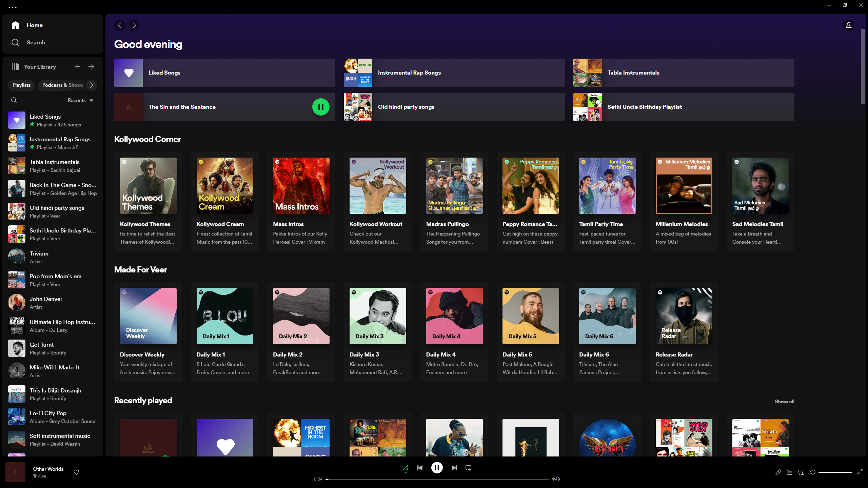Expand Your Library with arrow icon
868x488 pixels.
pyautogui.click(x=91, y=67)
